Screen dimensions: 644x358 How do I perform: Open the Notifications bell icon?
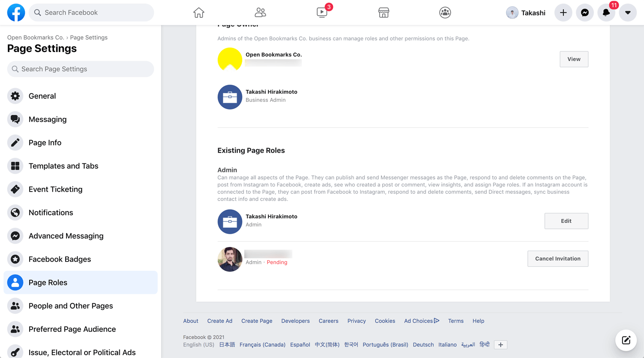tap(606, 13)
